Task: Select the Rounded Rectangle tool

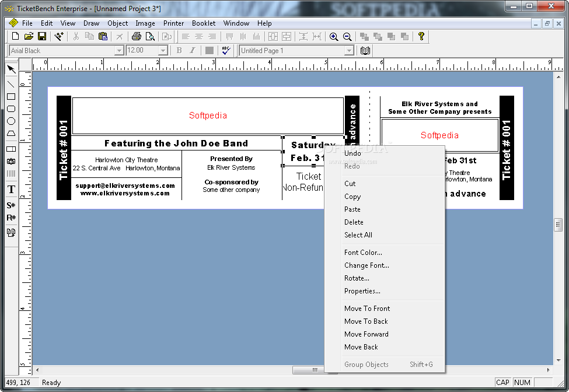Action: point(11,108)
